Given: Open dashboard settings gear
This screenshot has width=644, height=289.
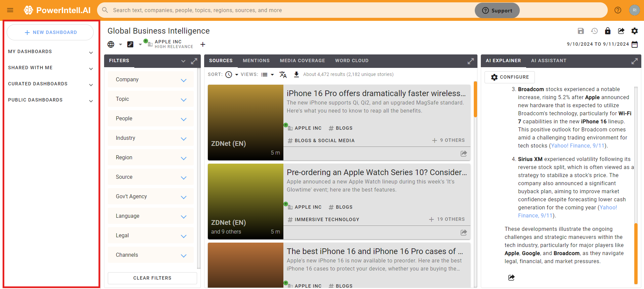Looking at the screenshot, I should pos(635,31).
